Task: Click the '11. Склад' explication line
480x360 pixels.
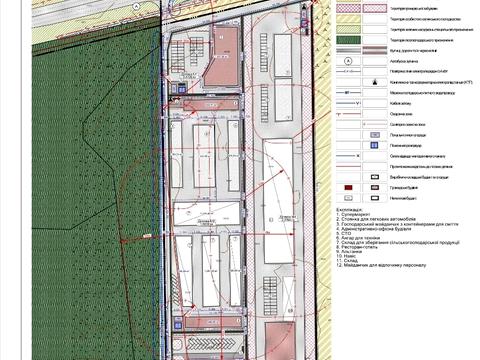Action: tap(347, 260)
